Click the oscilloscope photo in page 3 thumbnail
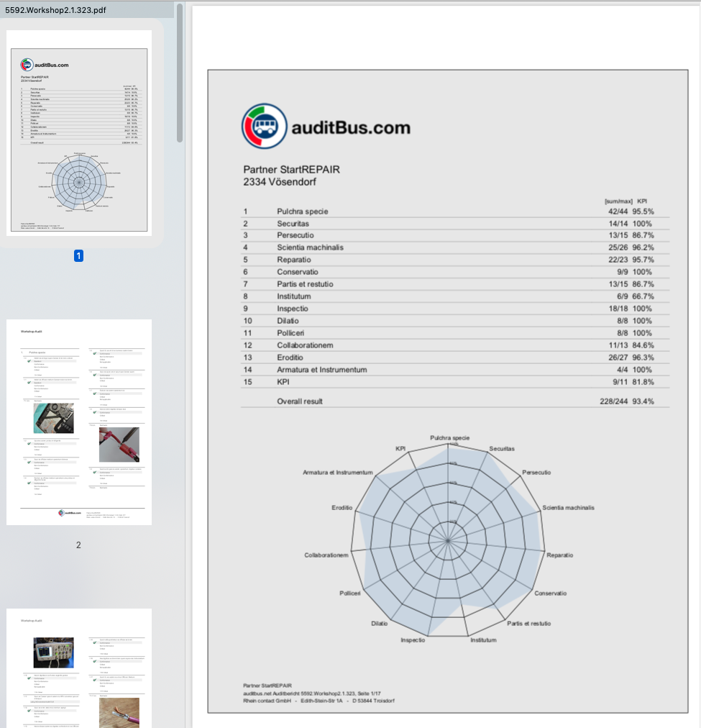The image size is (701, 728). [54, 652]
